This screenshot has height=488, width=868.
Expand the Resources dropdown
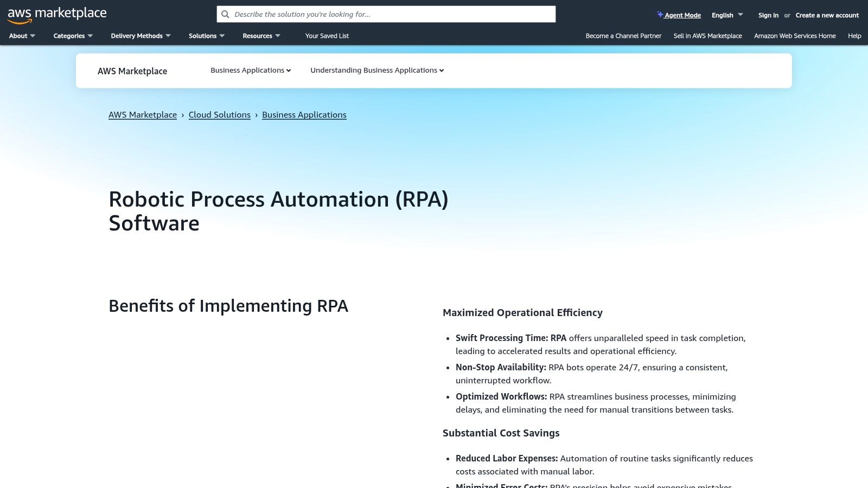261,36
